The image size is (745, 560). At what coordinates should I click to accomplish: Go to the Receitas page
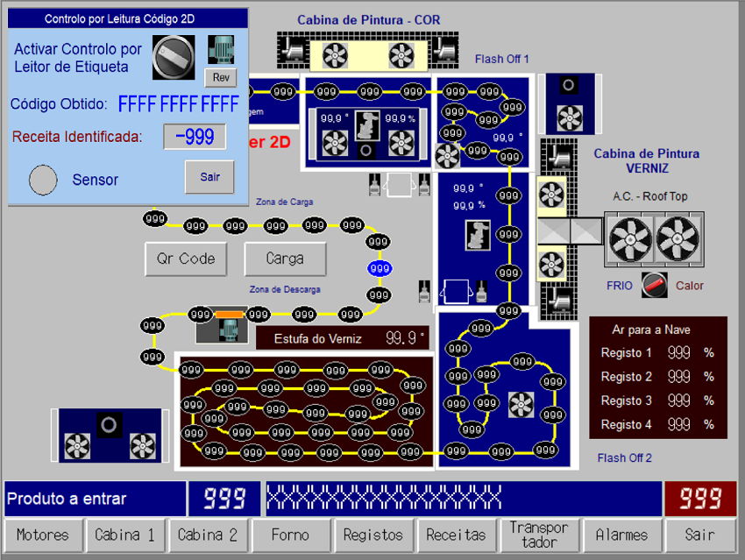(456, 535)
